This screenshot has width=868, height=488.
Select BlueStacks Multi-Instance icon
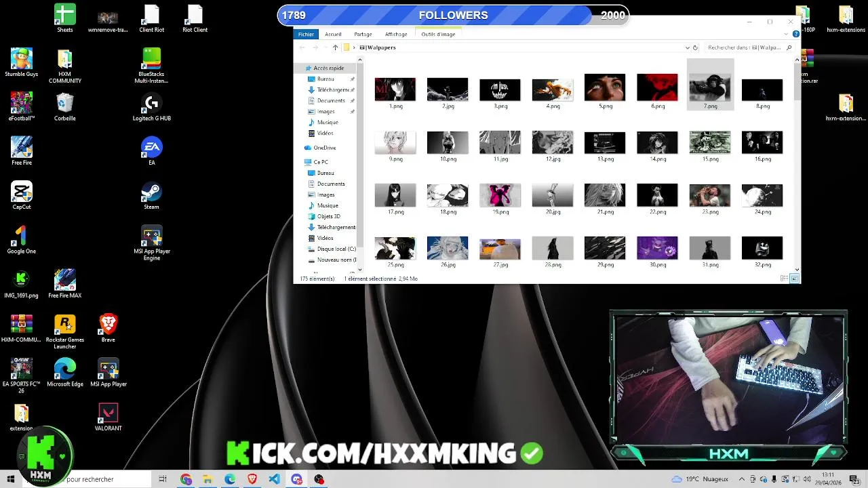(x=151, y=66)
